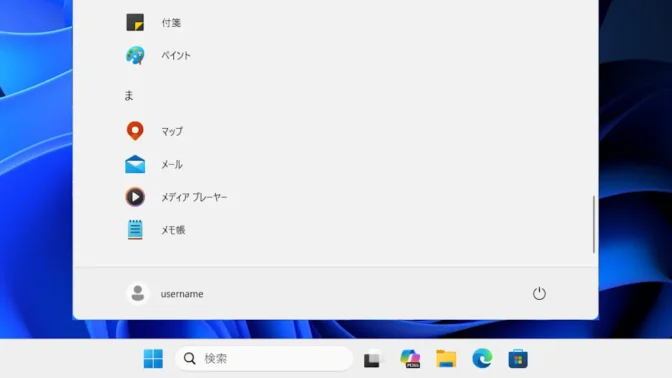Launch Microsoft Edge from the taskbar
This screenshot has height=378, width=672.
(482, 358)
